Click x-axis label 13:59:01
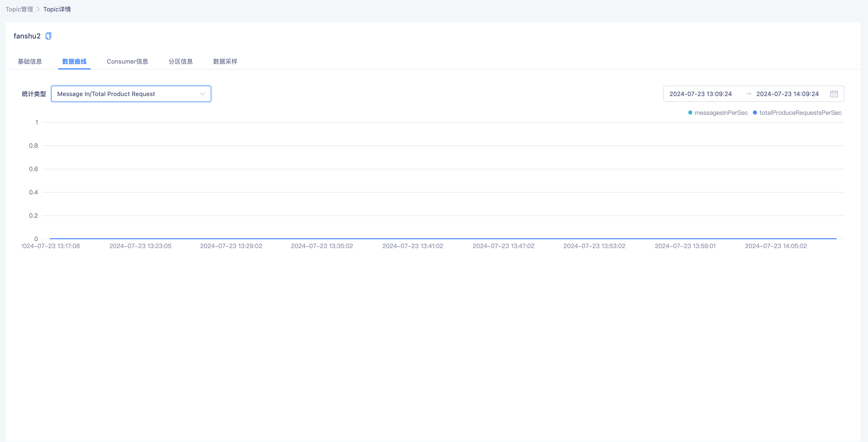868x442 pixels. point(685,246)
